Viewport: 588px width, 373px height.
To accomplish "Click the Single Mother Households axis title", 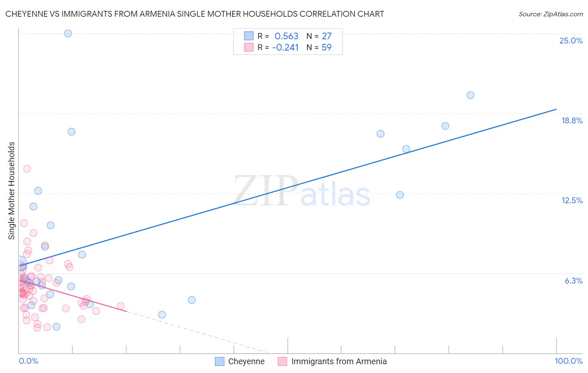I will pyautogui.click(x=12, y=191).
